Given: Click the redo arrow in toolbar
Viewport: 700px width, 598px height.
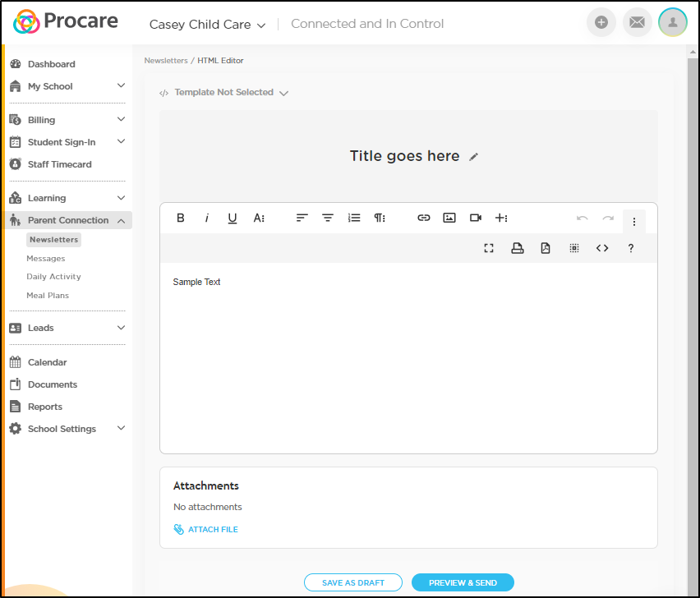Looking at the screenshot, I should click(x=608, y=218).
